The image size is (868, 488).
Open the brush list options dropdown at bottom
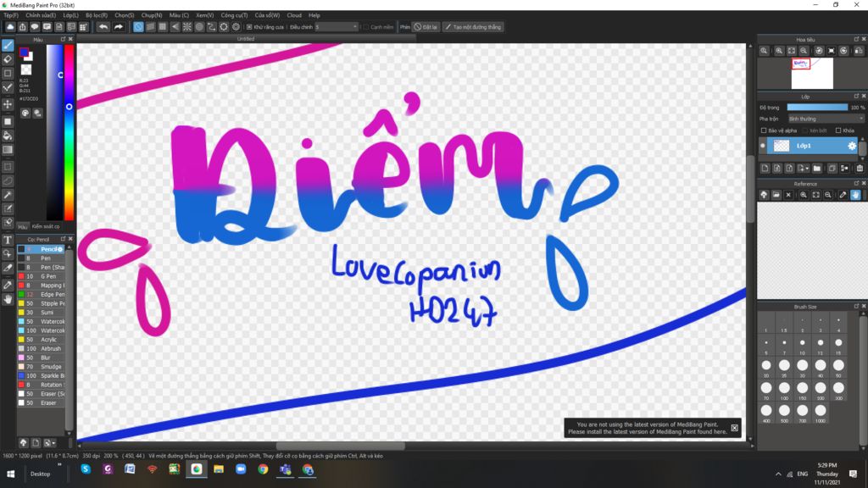point(49,442)
